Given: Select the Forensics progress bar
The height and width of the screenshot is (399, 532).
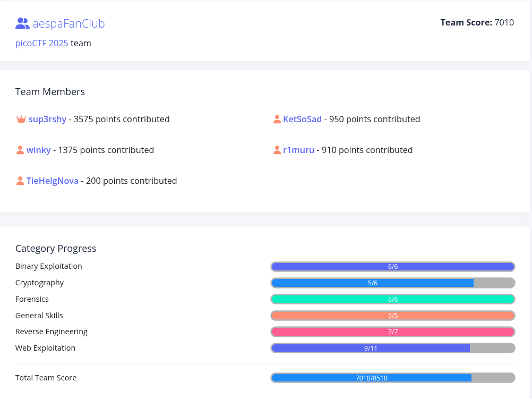Looking at the screenshot, I should (x=392, y=299).
